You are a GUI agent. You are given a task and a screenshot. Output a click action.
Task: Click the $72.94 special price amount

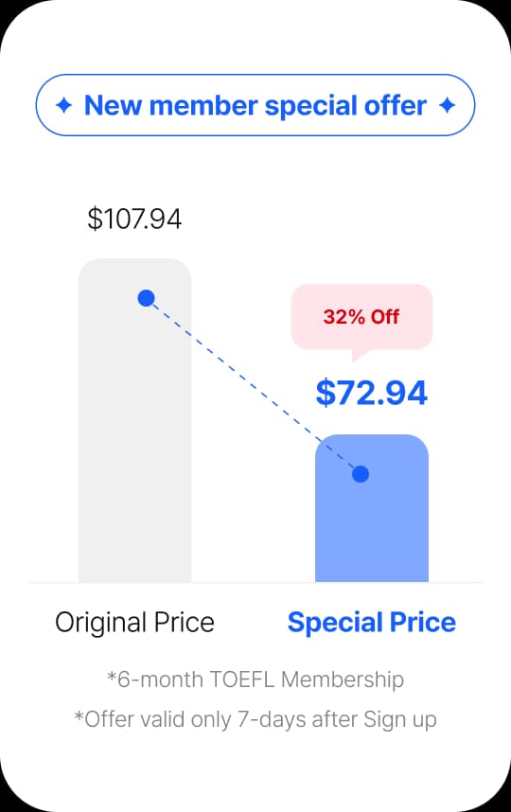click(x=372, y=393)
